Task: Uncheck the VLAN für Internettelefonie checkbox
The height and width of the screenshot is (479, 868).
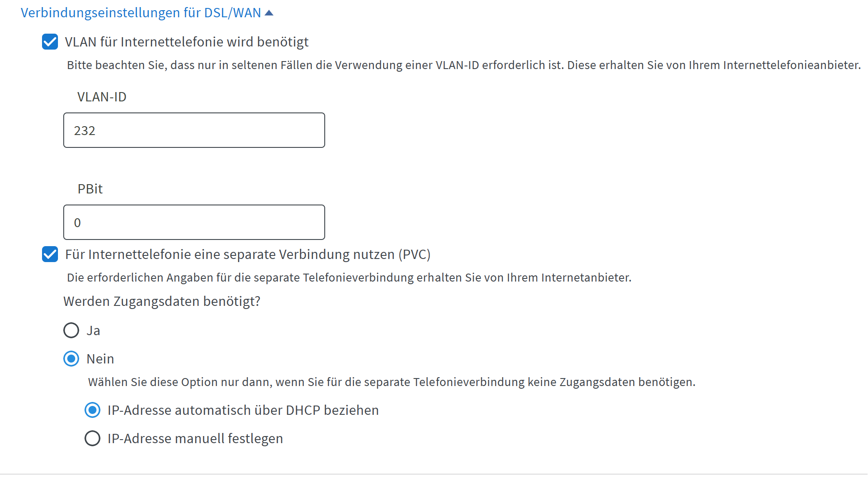Action: (50, 42)
